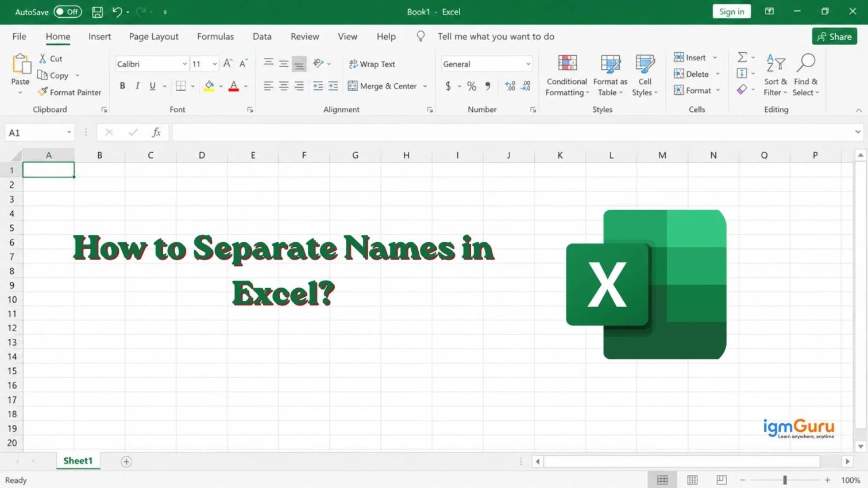This screenshot has width=868, height=488.
Task: Click the Share button
Action: tap(834, 37)
